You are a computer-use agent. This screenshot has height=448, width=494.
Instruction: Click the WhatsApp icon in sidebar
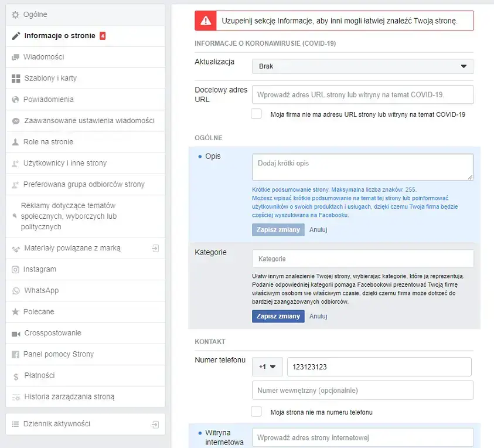tap(16, 291)
